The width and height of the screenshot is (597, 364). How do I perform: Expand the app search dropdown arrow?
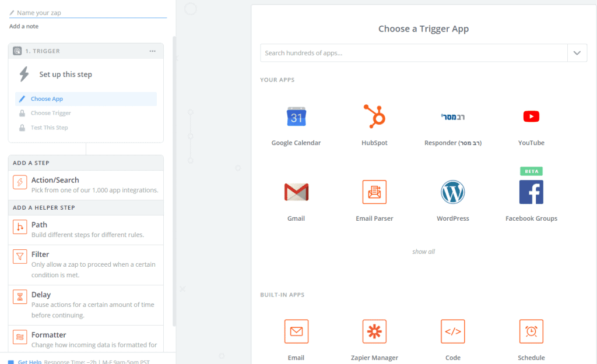pyautogui.click(x=577, y=53)
